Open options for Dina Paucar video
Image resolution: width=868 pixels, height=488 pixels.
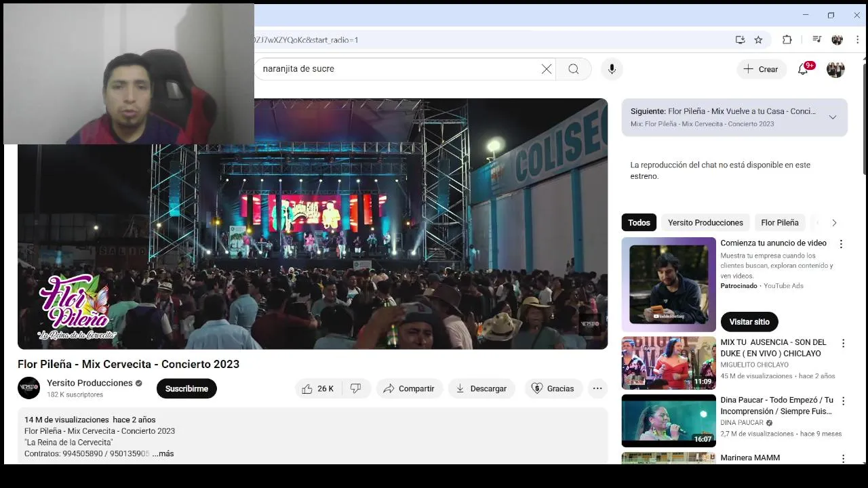(843, 401)
